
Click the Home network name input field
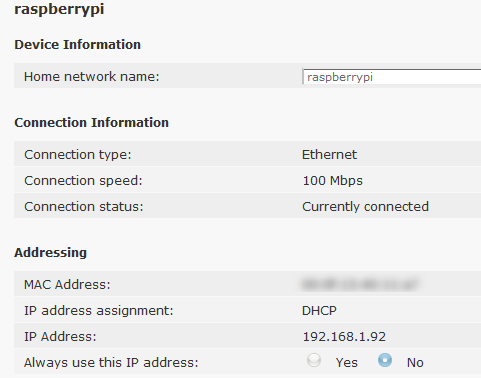(392, 77)
